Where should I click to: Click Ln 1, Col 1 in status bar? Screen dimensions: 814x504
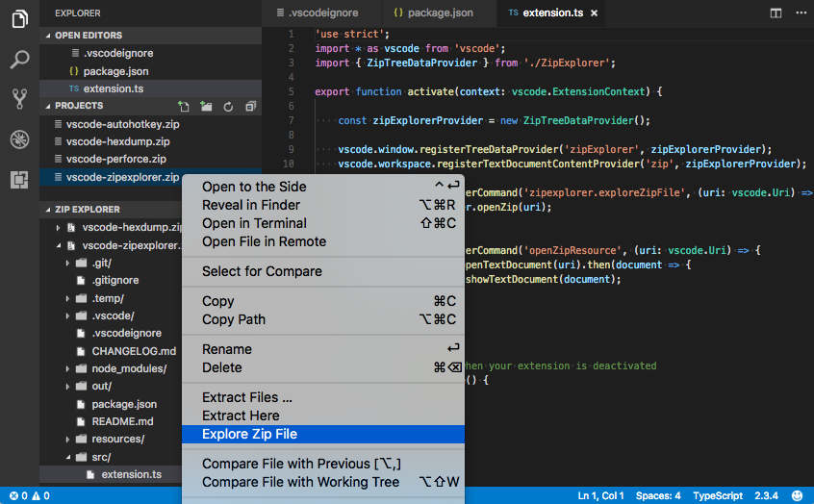click(600, 495)
